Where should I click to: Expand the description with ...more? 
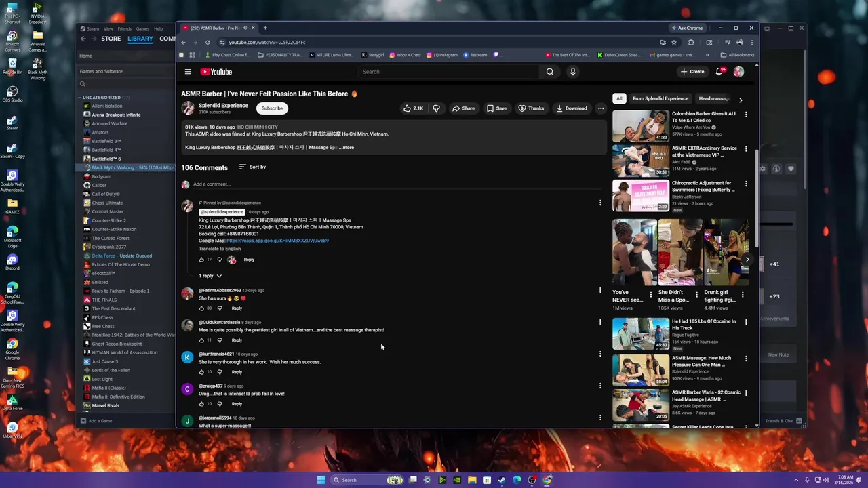pos(347,147)
